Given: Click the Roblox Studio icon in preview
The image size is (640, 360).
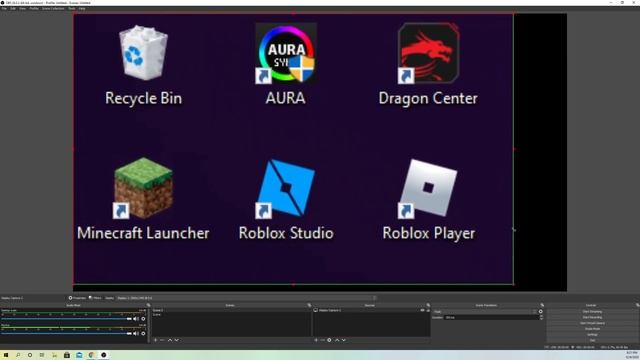Looking at the screenshot, I should 286,188.
